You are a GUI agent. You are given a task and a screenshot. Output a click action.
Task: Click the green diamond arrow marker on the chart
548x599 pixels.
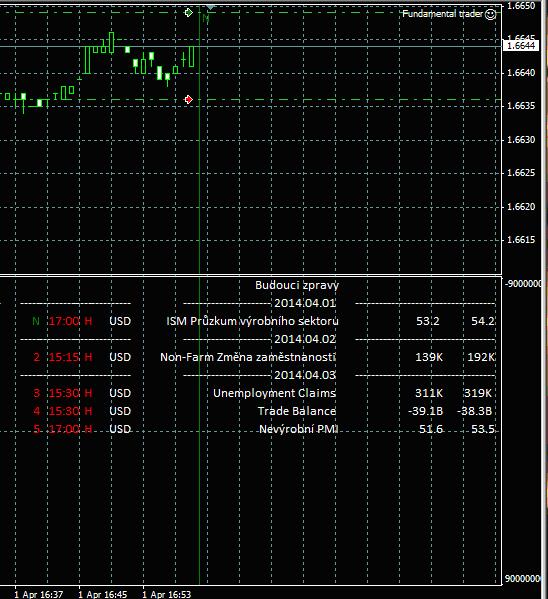tap(188, 13)
